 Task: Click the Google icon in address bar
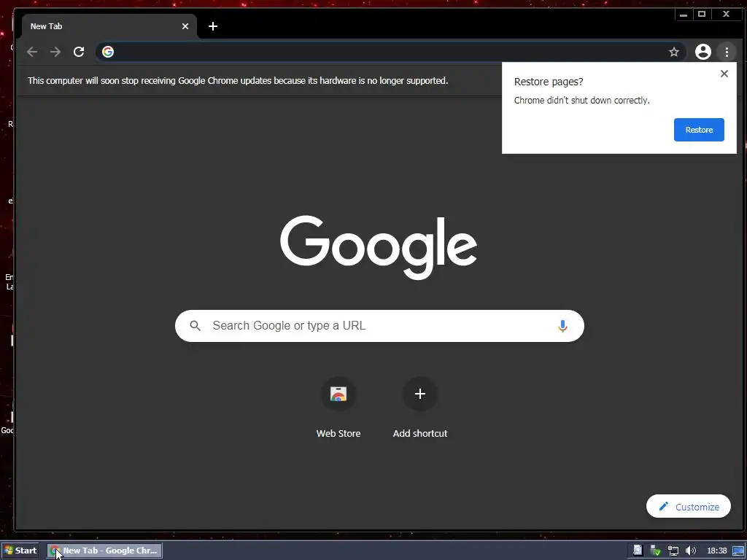108,52
